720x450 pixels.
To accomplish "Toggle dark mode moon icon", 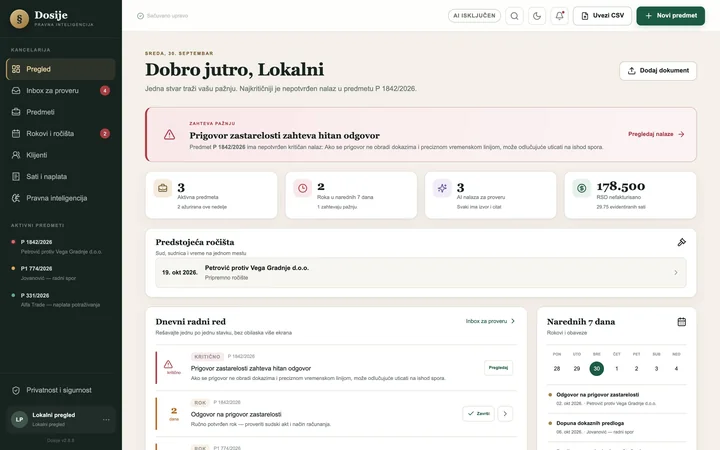I will click(x=537, y=16).
